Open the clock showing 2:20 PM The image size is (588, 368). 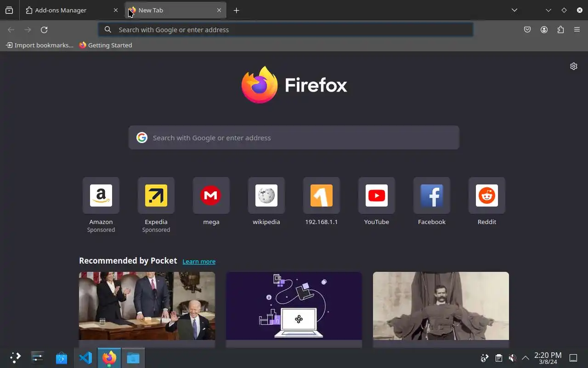(548, 358)
